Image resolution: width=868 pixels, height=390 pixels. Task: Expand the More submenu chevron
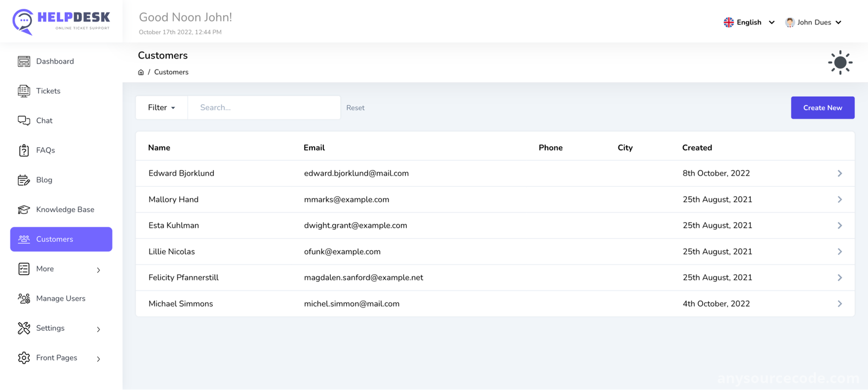click(x=99, y=270)
